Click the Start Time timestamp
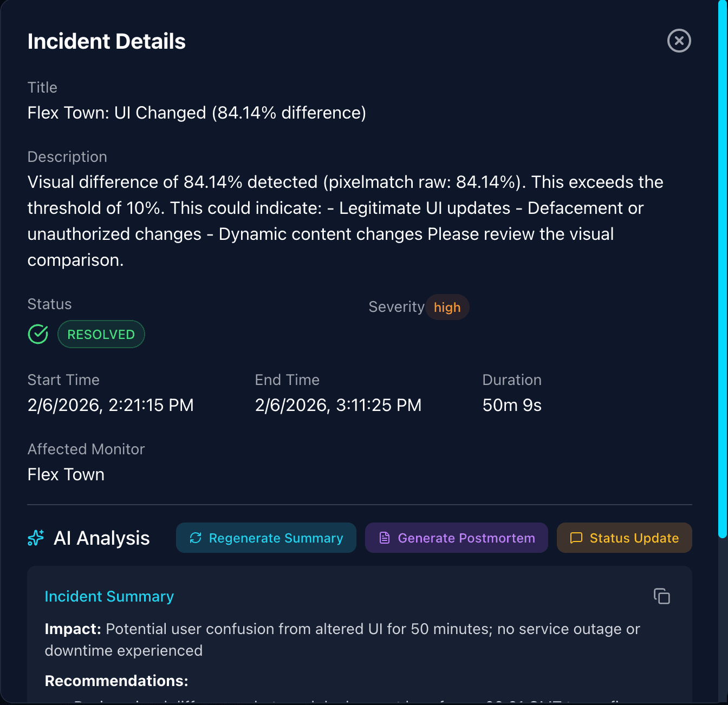This screenshot has height=705, width=728. pos(110,405)
